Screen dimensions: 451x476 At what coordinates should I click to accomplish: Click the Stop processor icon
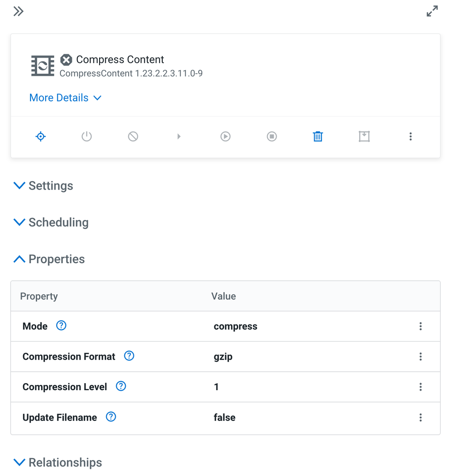(x=271, y=137)
